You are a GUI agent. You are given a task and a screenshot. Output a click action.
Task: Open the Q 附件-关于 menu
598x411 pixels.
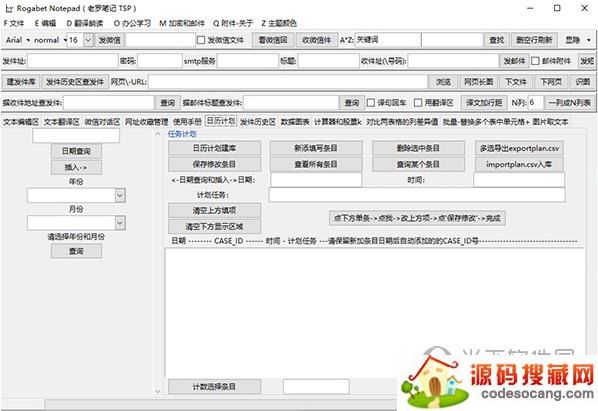233,23
